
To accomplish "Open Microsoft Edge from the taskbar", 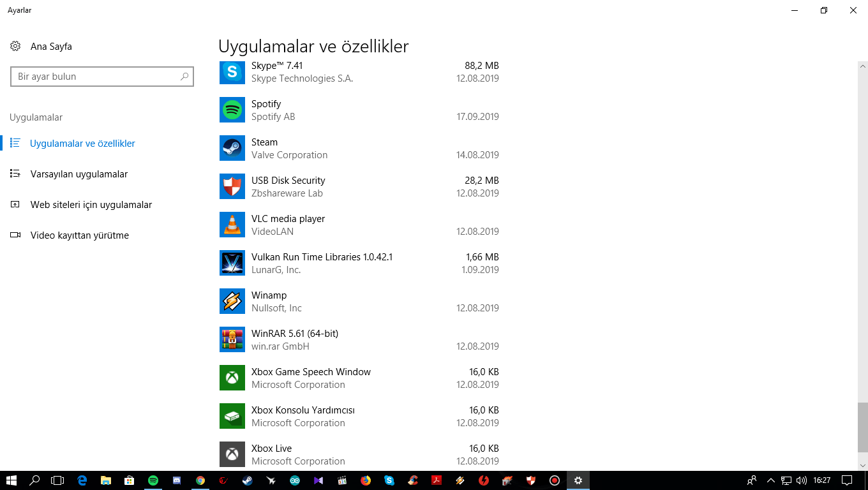I will coord(82,480).
